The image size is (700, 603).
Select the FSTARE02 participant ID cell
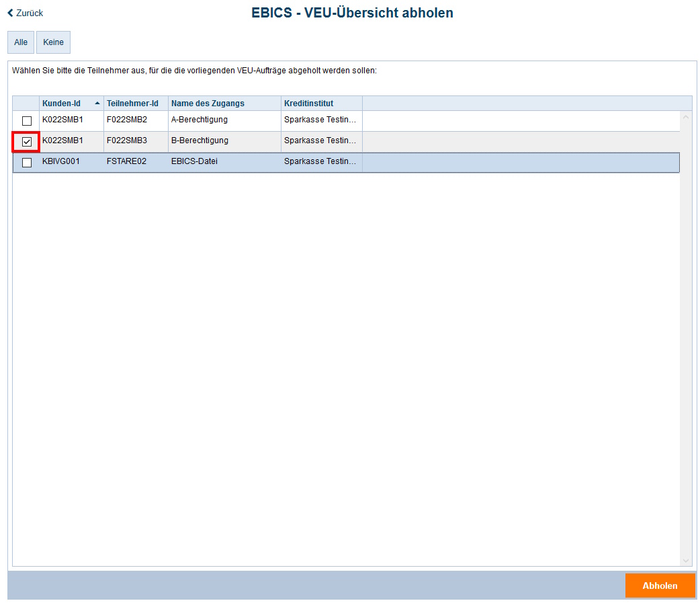126,162
